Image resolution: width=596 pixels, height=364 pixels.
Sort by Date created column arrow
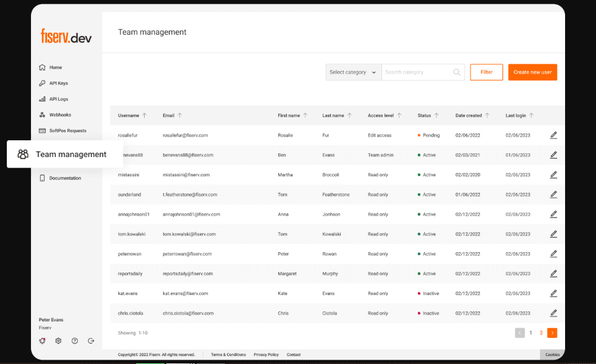tap(487, 116)
